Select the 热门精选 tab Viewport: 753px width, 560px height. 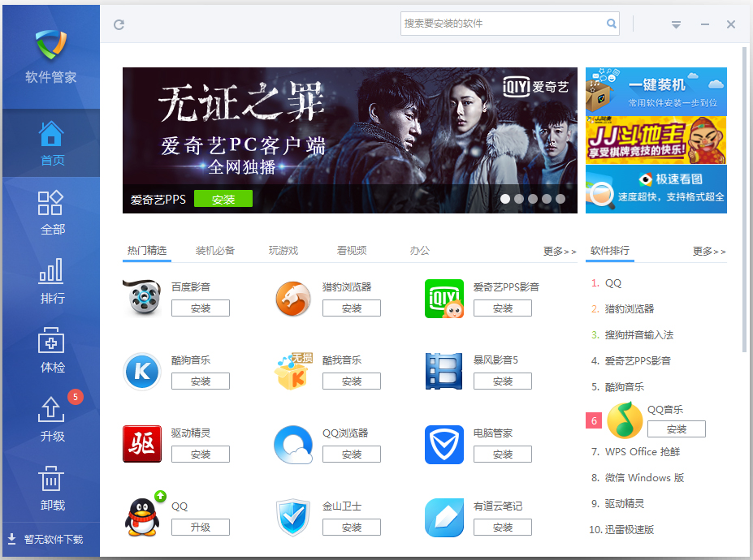[147, 251]
